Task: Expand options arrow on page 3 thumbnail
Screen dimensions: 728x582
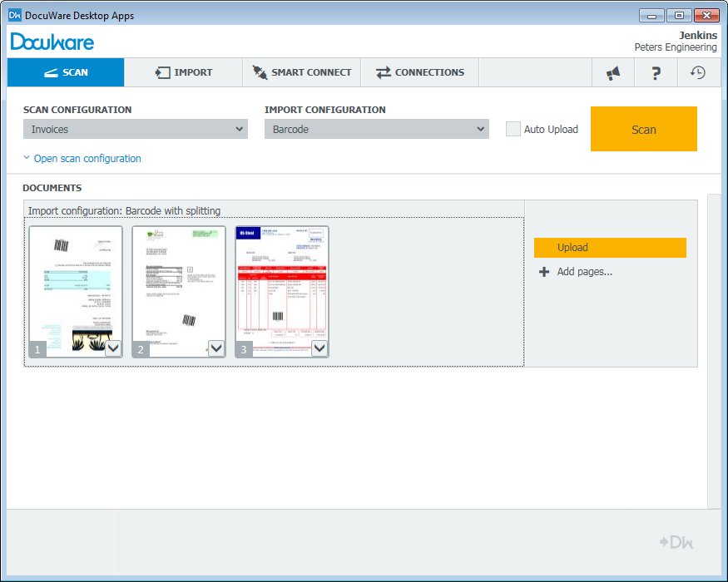Action: tap(319, 348)
